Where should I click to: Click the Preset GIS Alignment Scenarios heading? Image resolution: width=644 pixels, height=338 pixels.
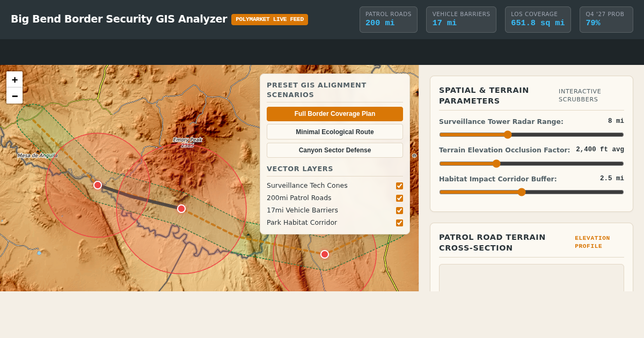click(x=317, y=90)
